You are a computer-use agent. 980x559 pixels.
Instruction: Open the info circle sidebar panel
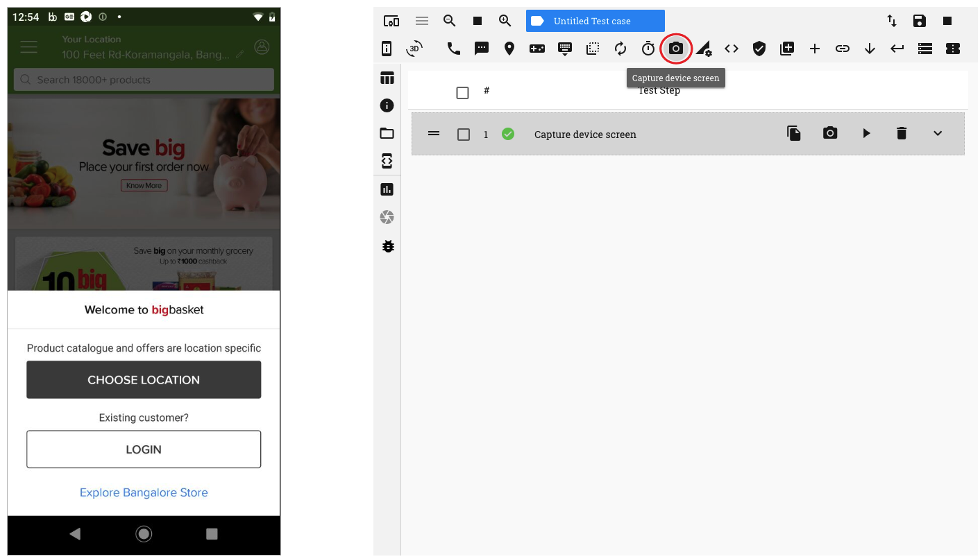(387, 105)
